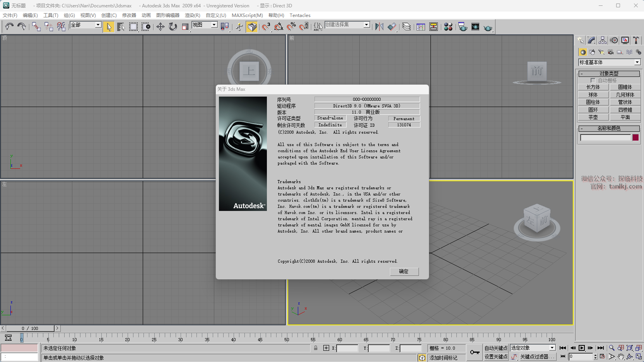Screen dimensions: 644x362
Task: Open the Material Editor spheres icon
Action: click(x=448, y=27)
